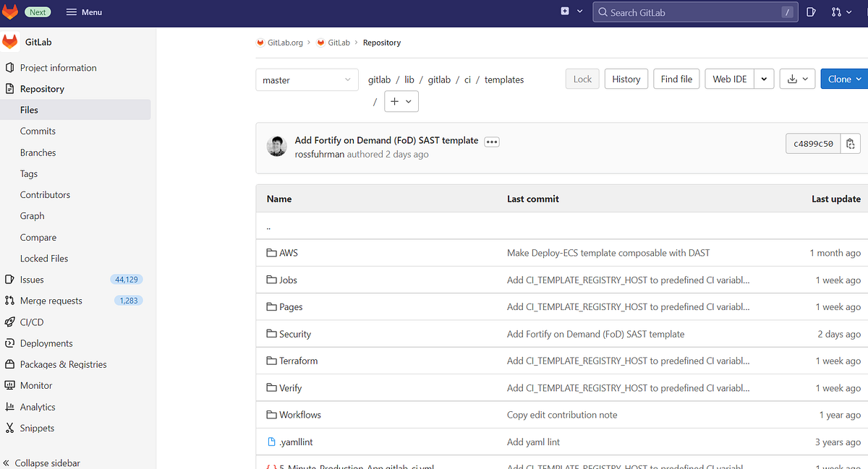The width and height of the screenshot is (868, 469).
Task: Open the To-Do list icon in navbar
Action: [811, 12]
